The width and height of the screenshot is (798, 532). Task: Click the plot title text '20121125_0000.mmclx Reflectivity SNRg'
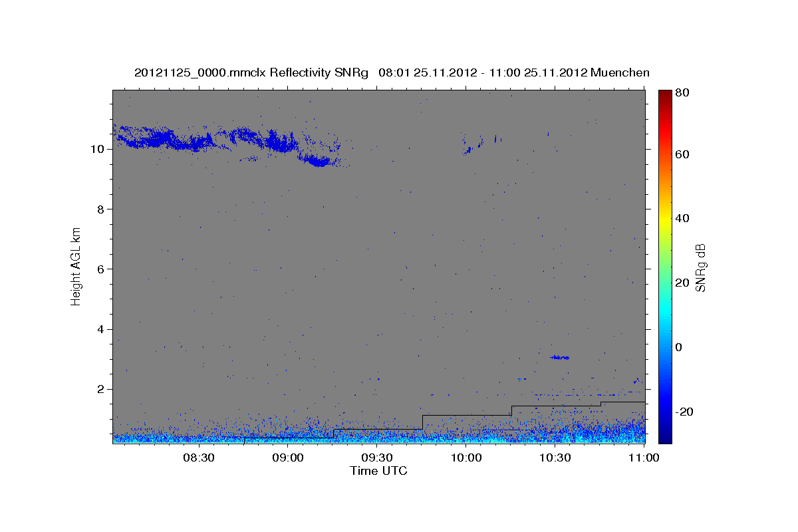[x=251, y=72]
